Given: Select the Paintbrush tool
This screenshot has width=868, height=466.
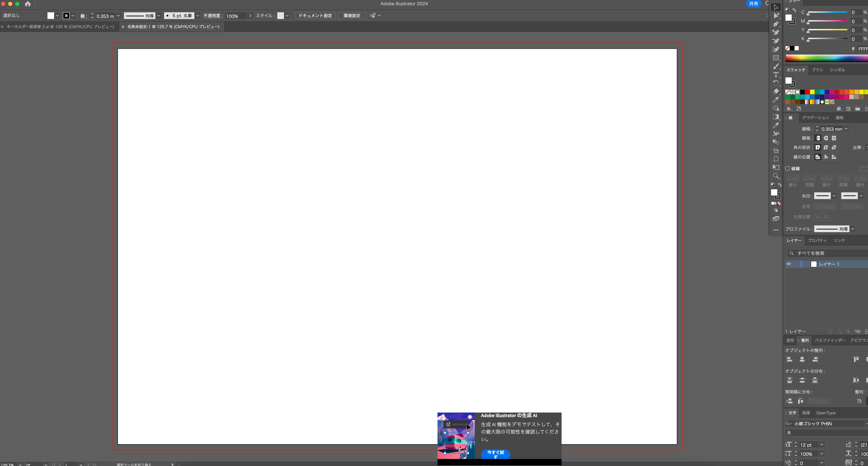Looking at the screenshot, I should (776, 66).
